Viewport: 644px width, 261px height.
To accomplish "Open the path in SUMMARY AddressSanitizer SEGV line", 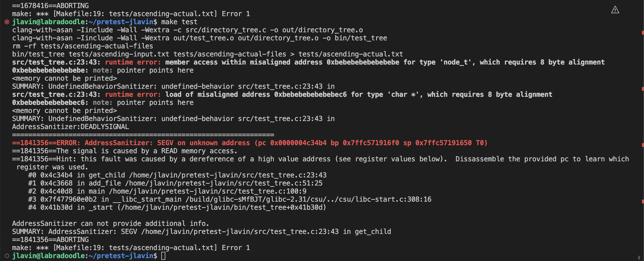I will (x=240, y=232).
